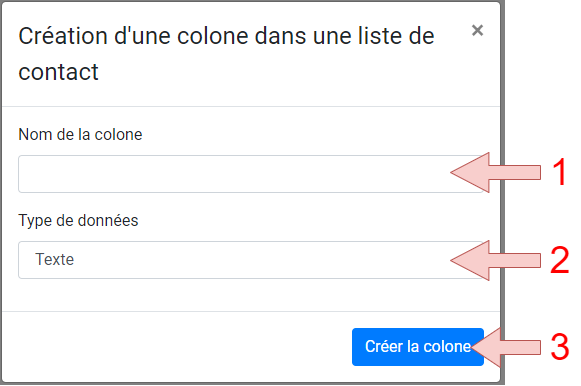Click the red arrow pointing to the data type field
Image resolution: width=581 pixels, height=386 pixels.
(495, 260)
